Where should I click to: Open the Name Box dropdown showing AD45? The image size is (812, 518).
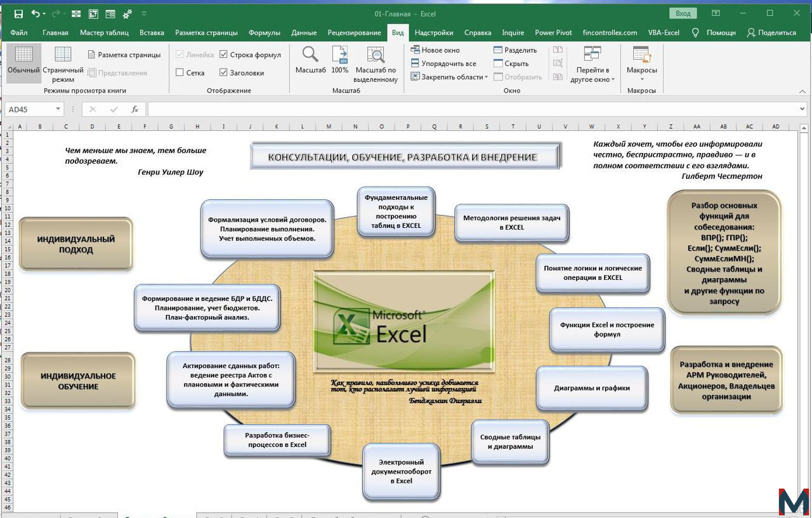pyautogui.click(x=58, y=109)
